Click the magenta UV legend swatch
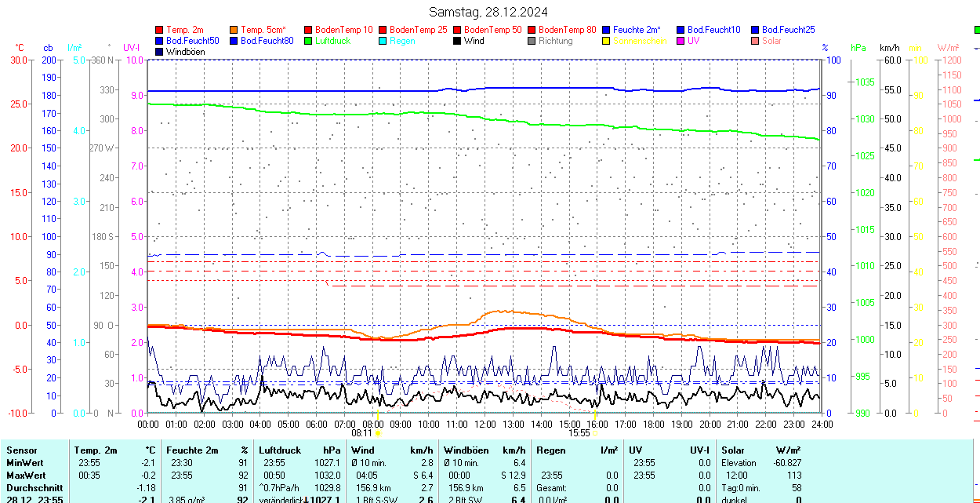 tap(681, 41)
